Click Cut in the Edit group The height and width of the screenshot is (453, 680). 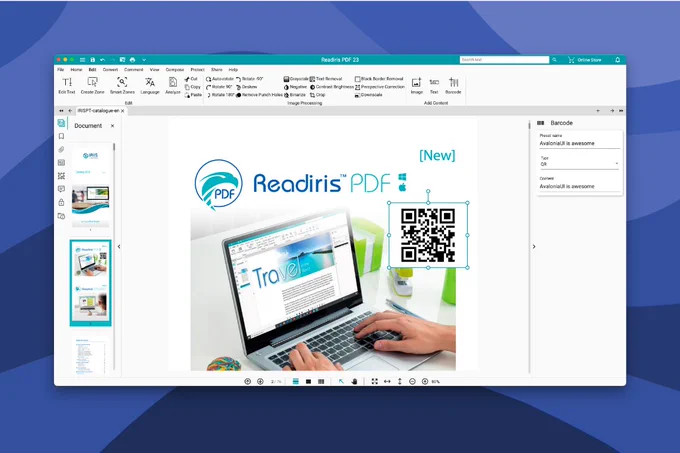click(x=191, y=79)
